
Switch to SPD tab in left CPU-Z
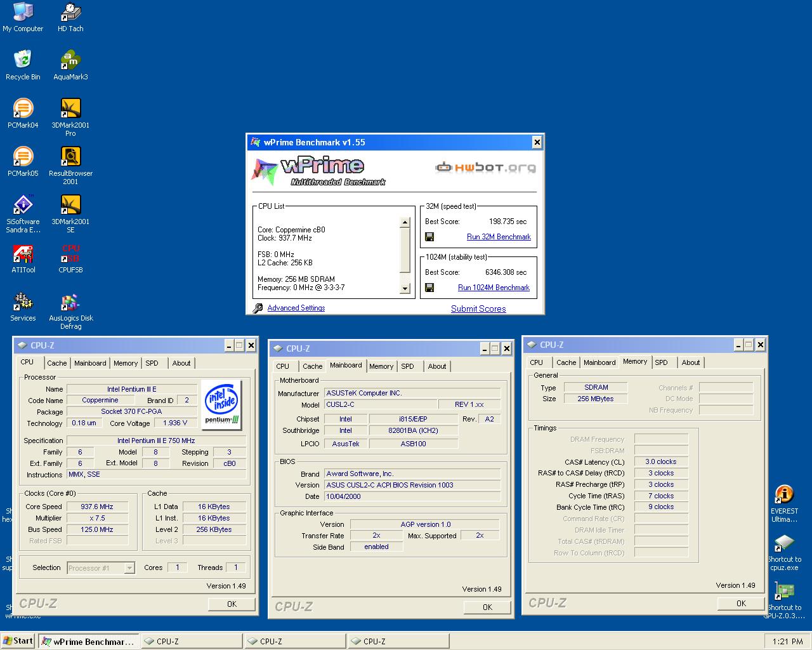[x=152, y=363]
